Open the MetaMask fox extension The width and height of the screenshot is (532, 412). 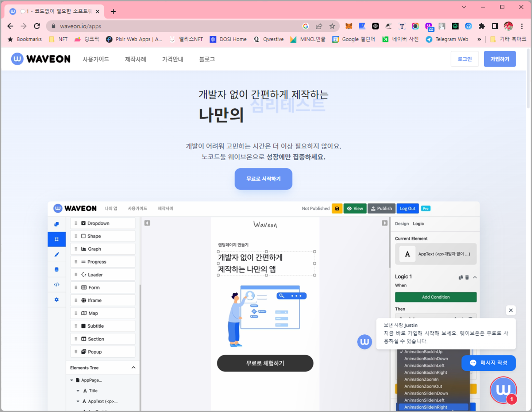click(x=349, y=26)
